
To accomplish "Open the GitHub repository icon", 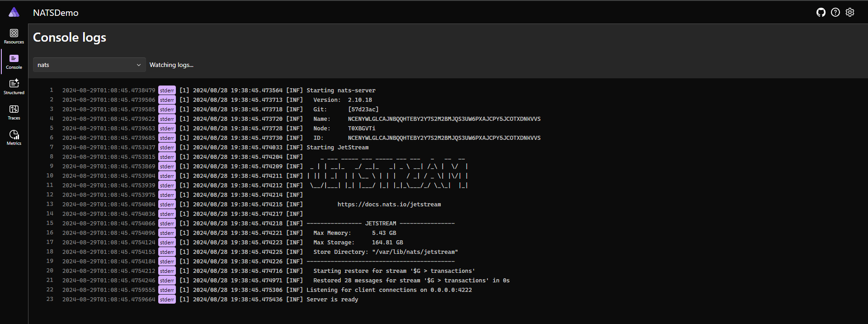I will point(821,12).
